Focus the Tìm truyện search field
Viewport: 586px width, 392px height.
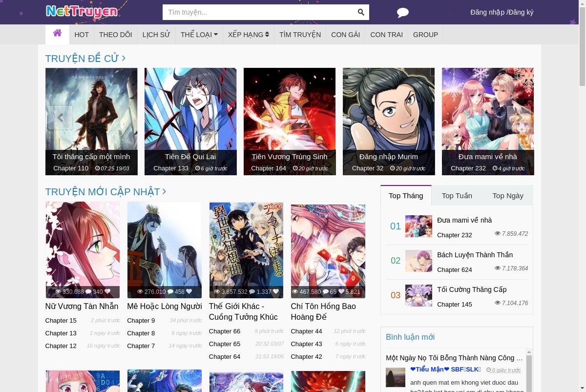[258, 12]
